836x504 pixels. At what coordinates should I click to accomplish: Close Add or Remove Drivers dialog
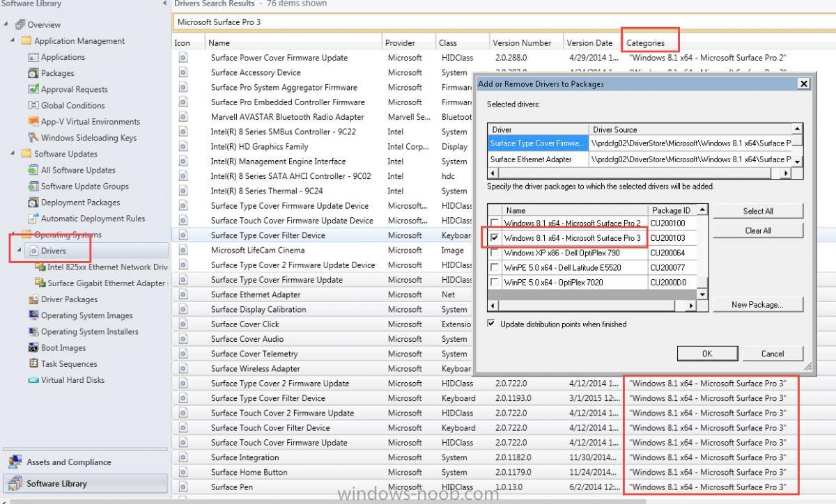[x=804, y=84]
